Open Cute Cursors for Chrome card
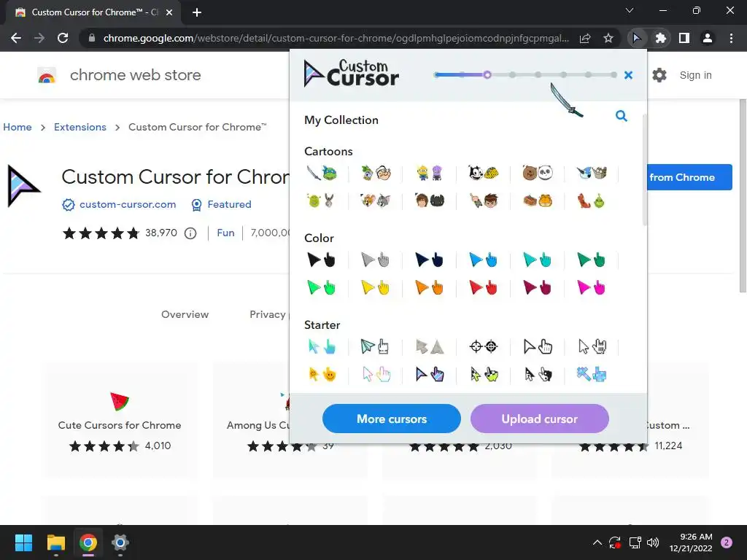 coord(120,420)
